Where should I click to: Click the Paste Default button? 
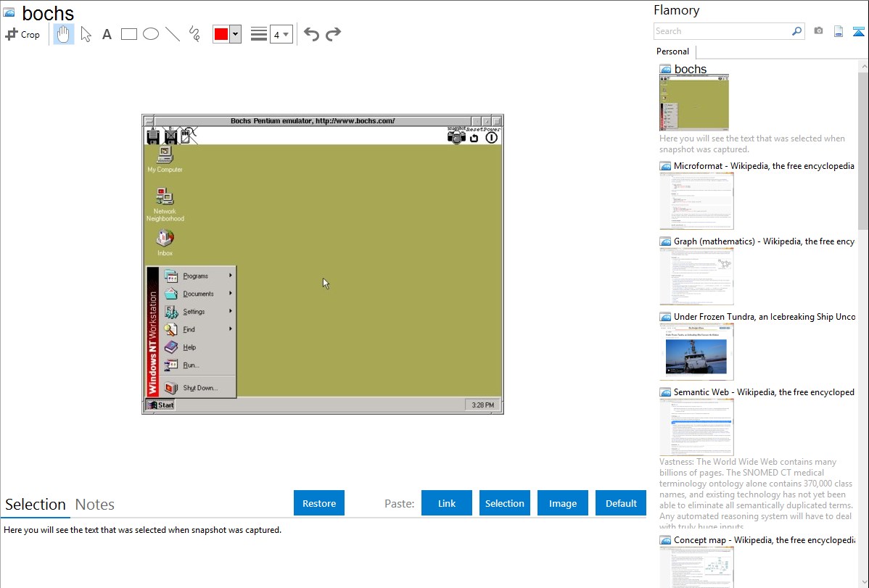click(x=621, y=503)
